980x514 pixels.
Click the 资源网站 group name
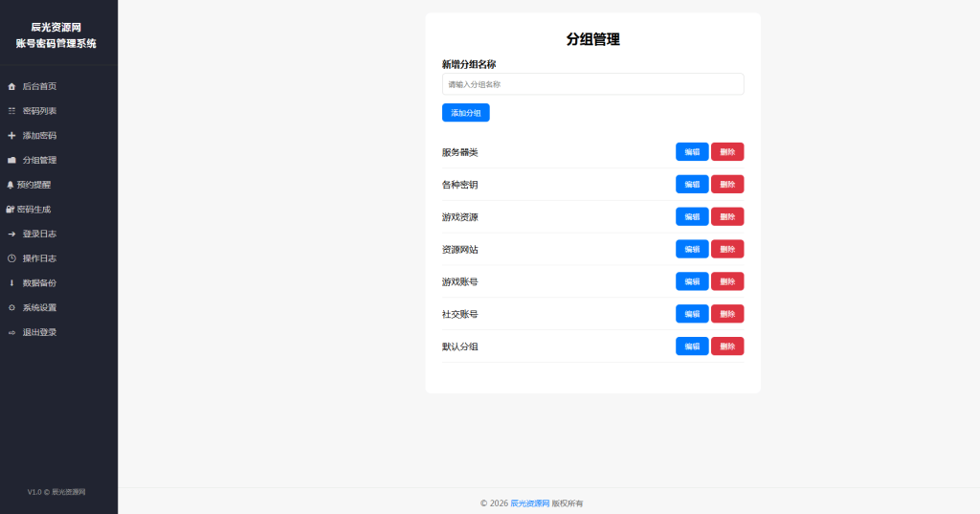pyautogui.click(x=460, y=250)
